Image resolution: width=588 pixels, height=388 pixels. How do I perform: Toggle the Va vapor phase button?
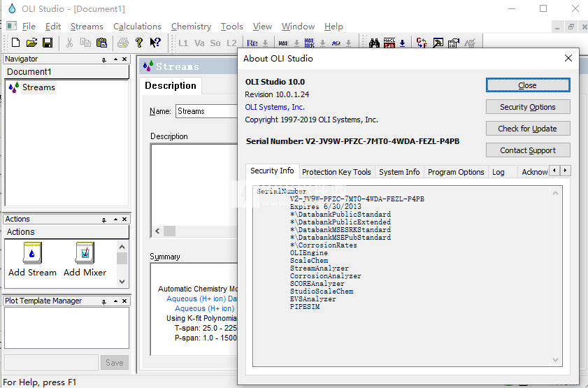(199, 43)
